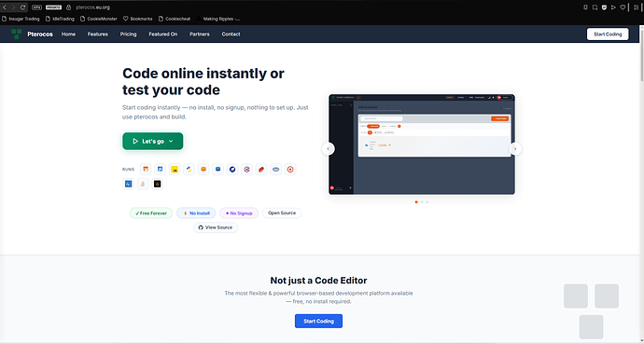Select the first orange carousel dot
This screenshot has height=344, width=644.
(416, 202)
